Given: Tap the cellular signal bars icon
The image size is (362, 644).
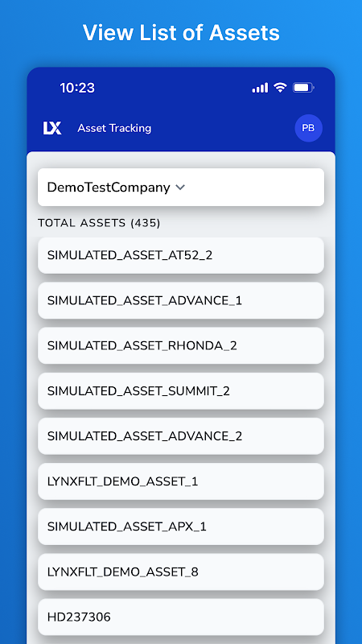Looking at the screenshot, I should (260, 88).
